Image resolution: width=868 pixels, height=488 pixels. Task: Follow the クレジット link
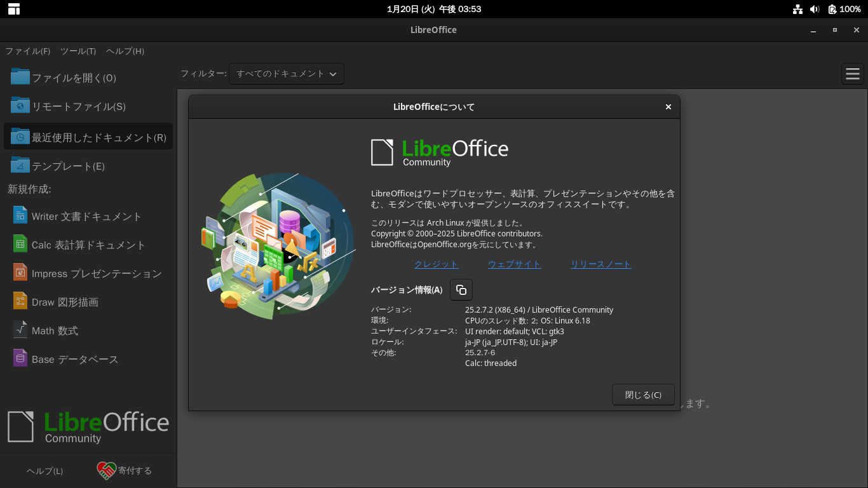tap(437, 264)
